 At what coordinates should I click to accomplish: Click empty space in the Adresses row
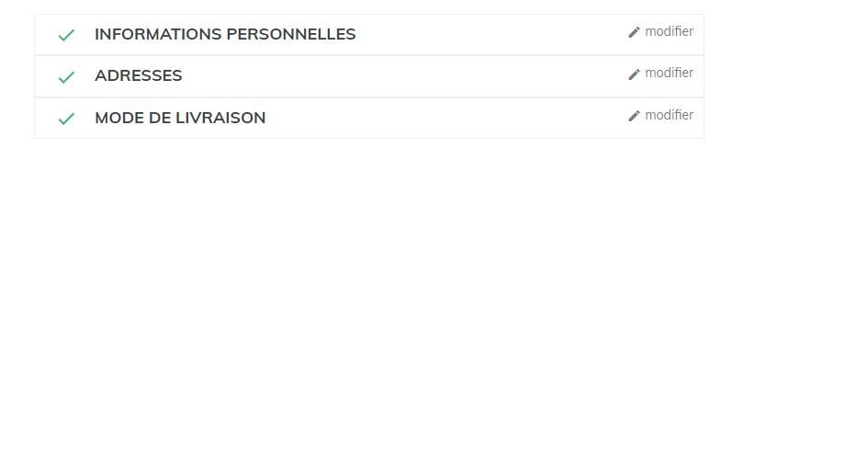pyautogui.click(x=404, y=76)
